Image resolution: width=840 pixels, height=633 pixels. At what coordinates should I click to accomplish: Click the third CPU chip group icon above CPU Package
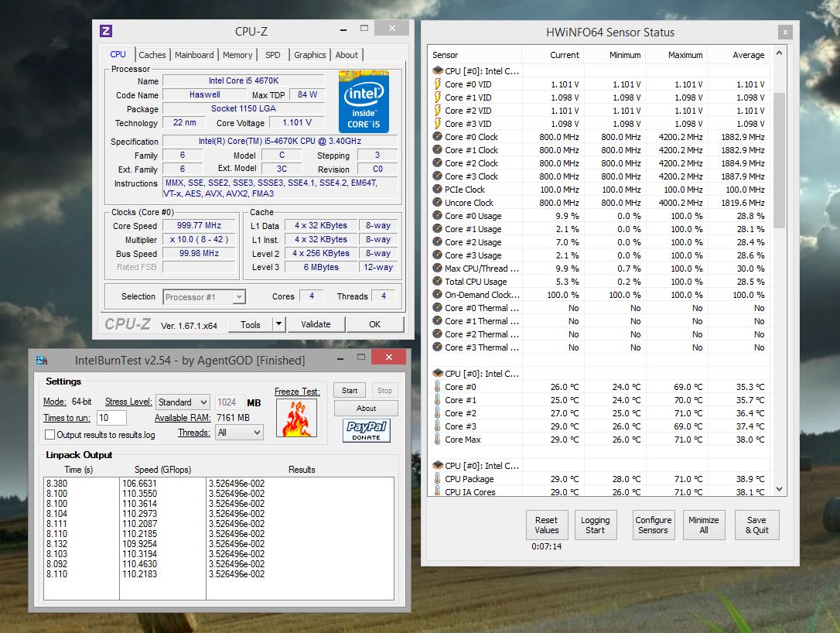tap(438, 465)
